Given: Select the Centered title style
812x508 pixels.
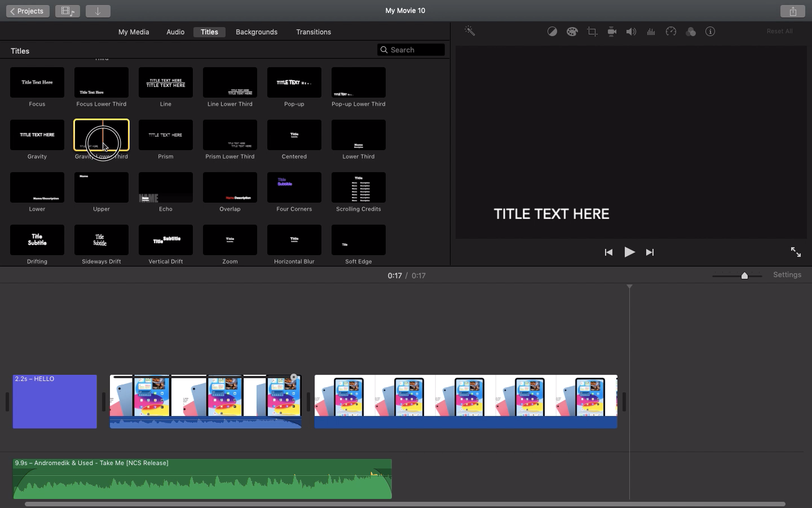Looking at the screenshot, I should (294, 135).
